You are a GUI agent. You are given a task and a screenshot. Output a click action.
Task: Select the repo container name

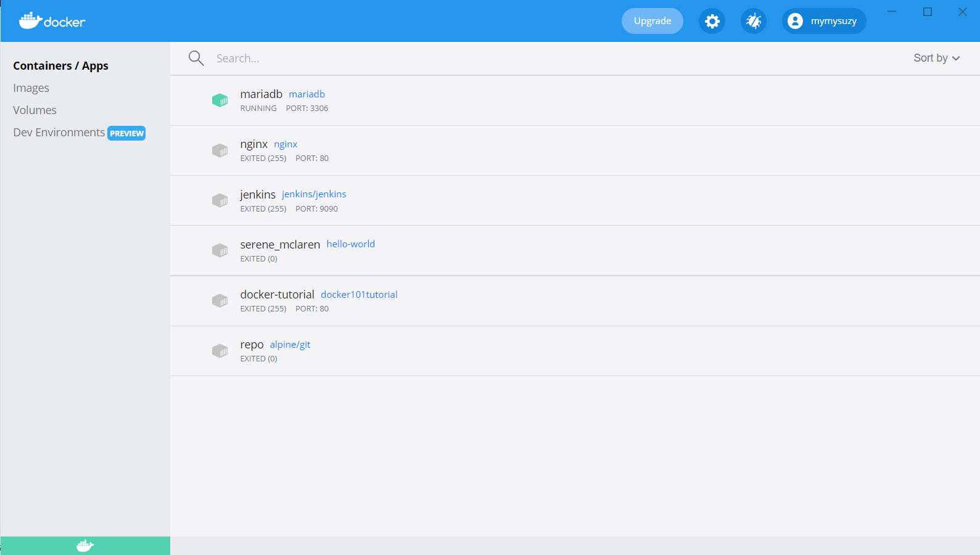252,345
